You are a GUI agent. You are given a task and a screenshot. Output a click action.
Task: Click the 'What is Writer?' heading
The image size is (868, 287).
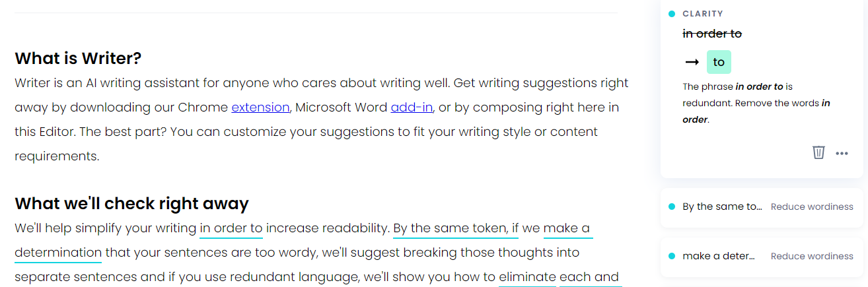(x=78, y=58)
